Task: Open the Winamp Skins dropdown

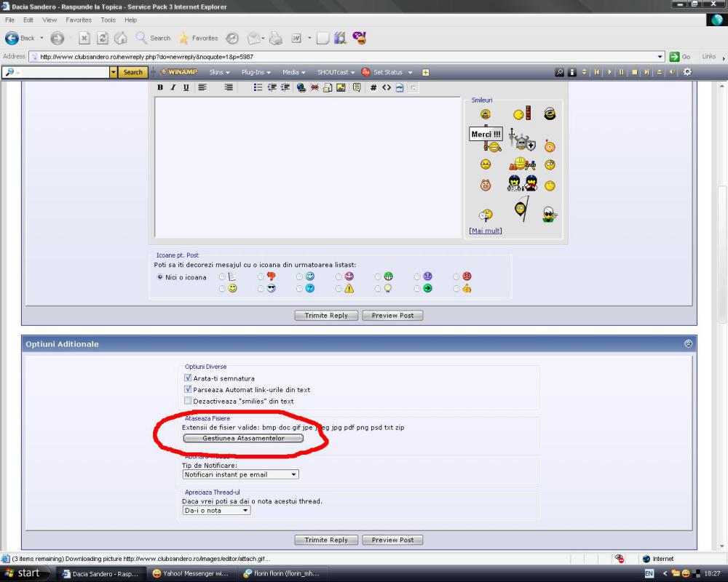Action: coord(219,72)
